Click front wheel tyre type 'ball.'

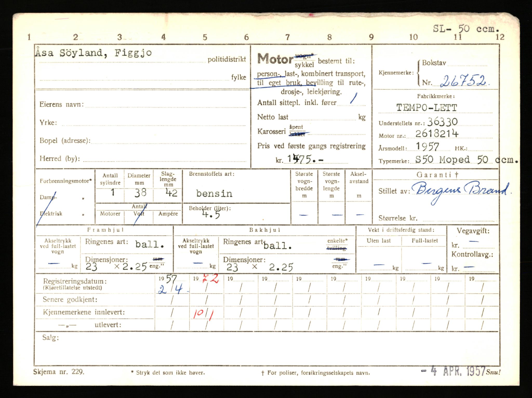[150, 244]
